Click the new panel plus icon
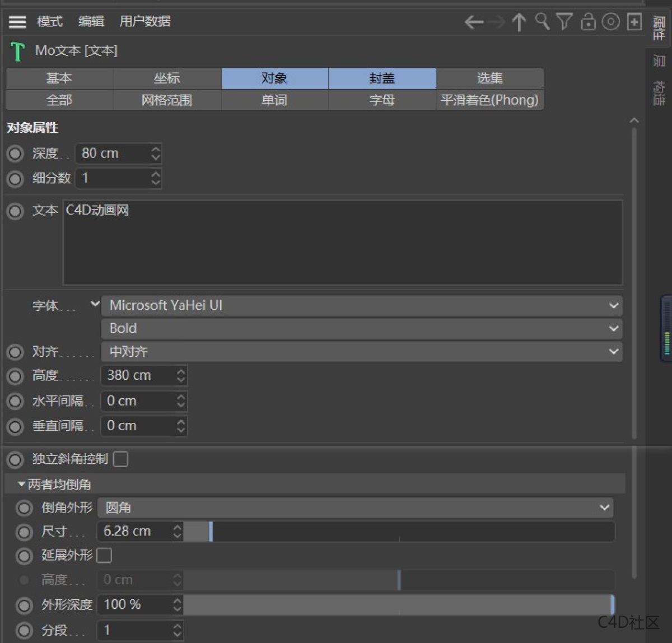 click(x=633, y=22)
